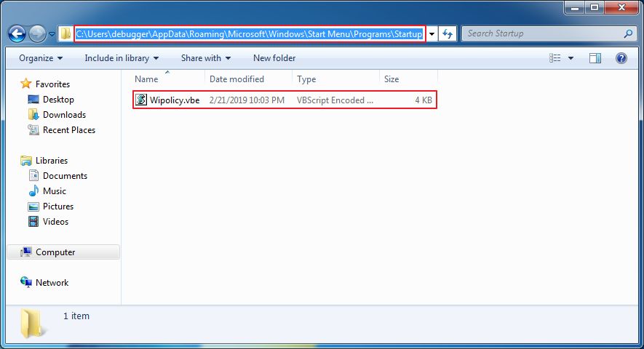Image resolution: width=644 pixels, height=349 pixels.
Task: Open the Share with menu
Action: point(206,58)
